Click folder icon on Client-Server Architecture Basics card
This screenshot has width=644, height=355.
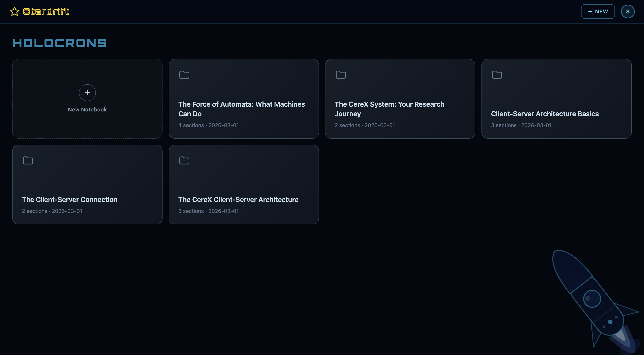497,75
